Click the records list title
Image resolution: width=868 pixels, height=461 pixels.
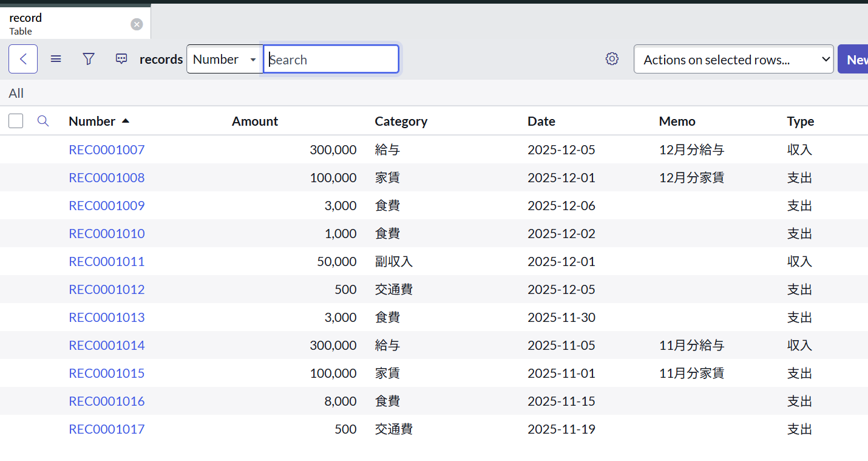pos(161,59)
